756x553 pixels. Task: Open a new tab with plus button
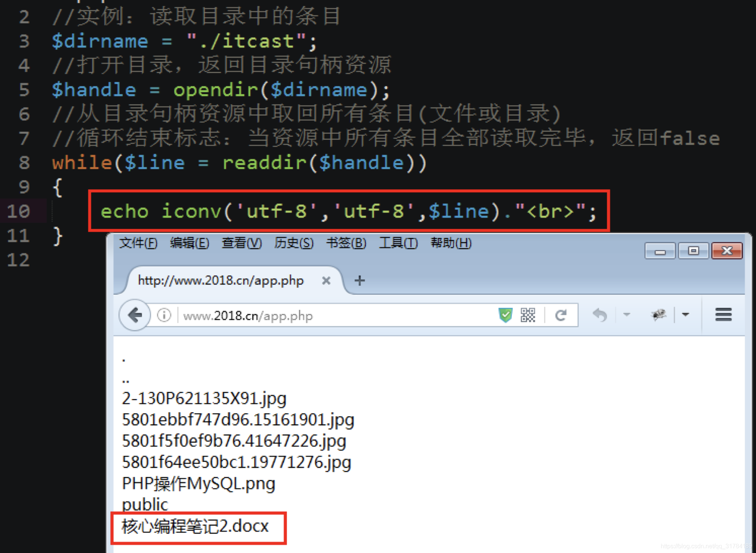tap(360, 280)
